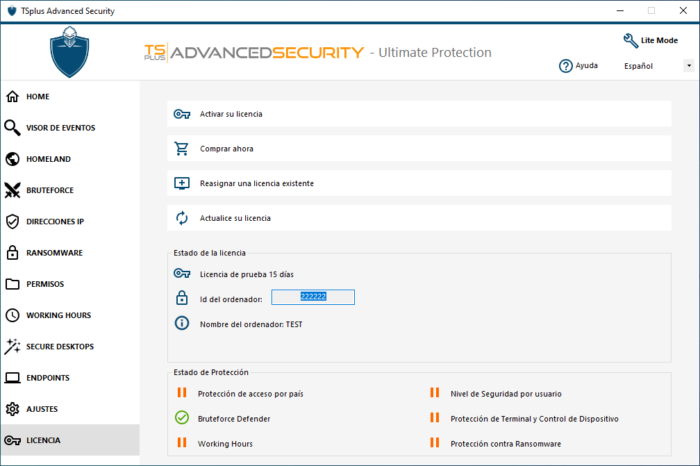Click the Ransomware padlock icon
Image resolution: width=700 pixels, height=466 pixels.
12,253
